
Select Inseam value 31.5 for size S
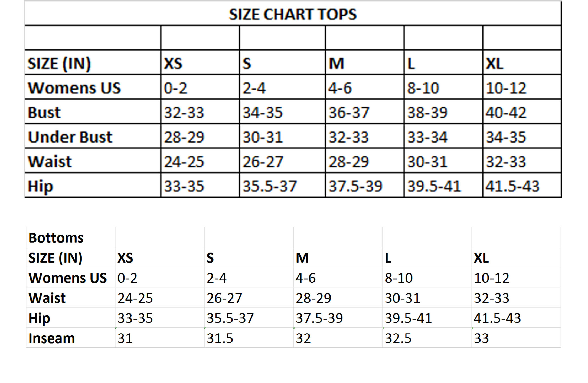coord(220,338)
